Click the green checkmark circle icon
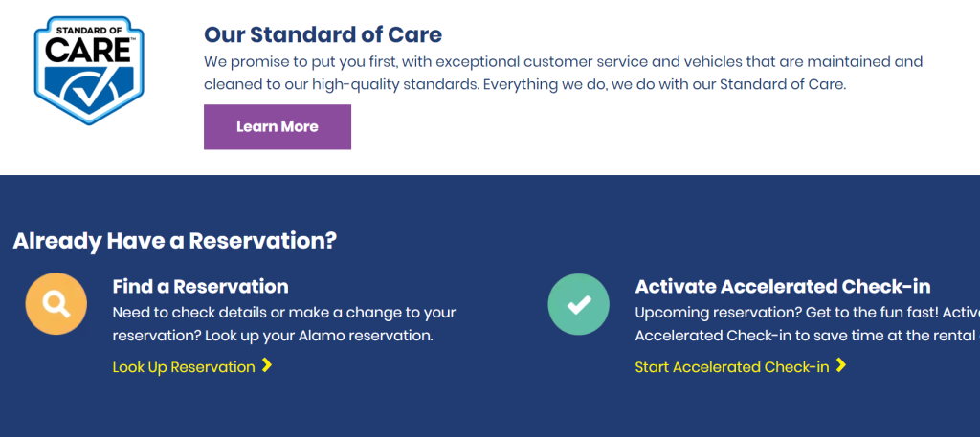Image resolution: width=980 pixels, height=437 pixels. coord(578,304)
